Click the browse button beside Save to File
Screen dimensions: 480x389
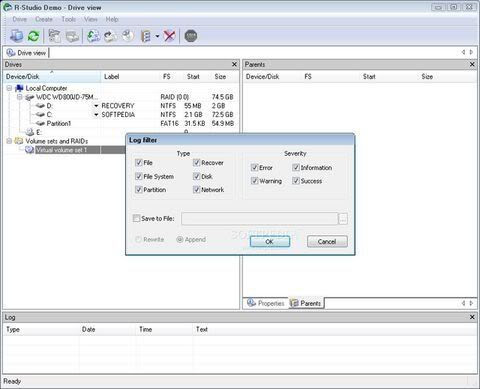click(343, 219)
